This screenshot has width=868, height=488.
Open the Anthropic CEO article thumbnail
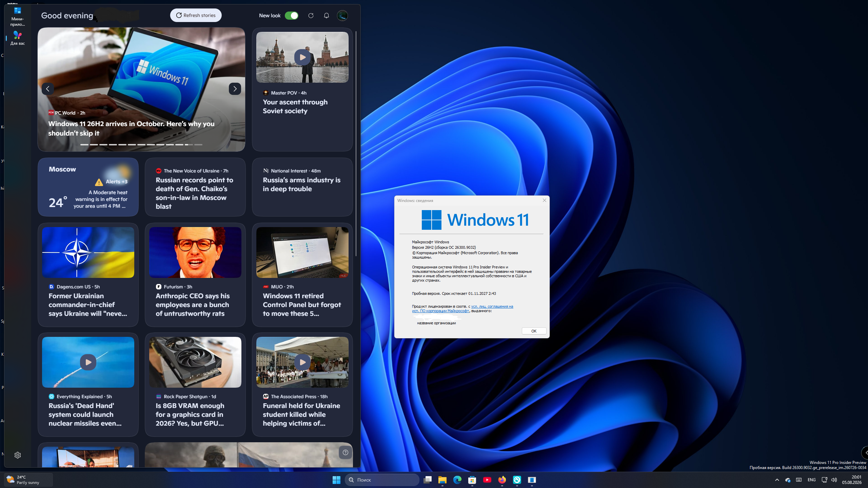195,252
